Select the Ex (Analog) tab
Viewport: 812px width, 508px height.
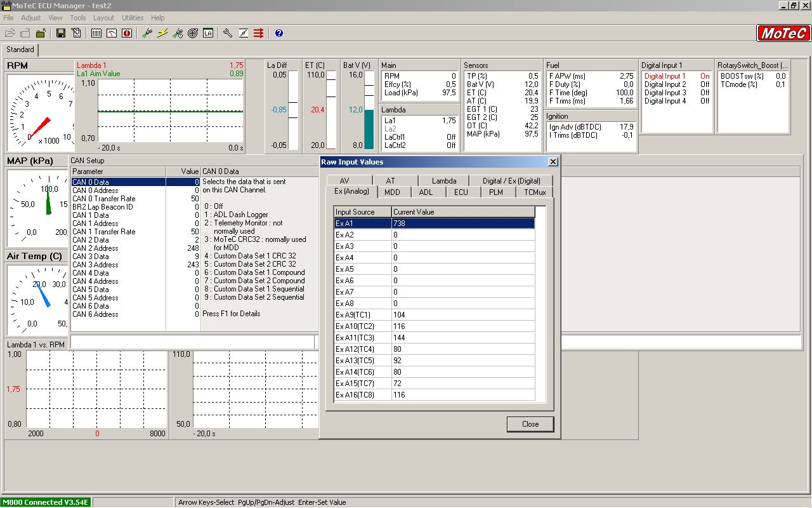351,192
